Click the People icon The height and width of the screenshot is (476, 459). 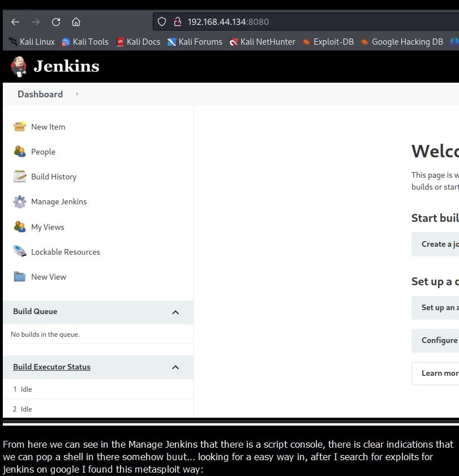pyautogui.click(x=20, y=152)
